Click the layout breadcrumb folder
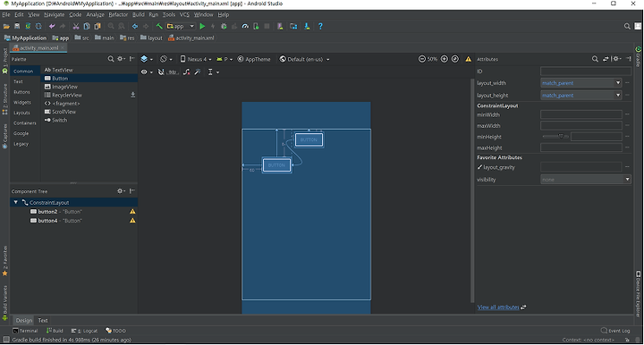 151,38
